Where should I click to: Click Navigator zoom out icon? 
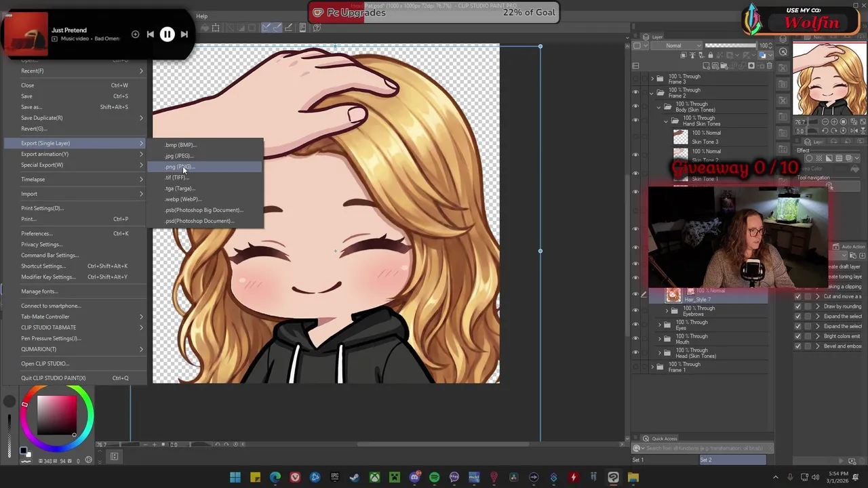tap(825, 122)
